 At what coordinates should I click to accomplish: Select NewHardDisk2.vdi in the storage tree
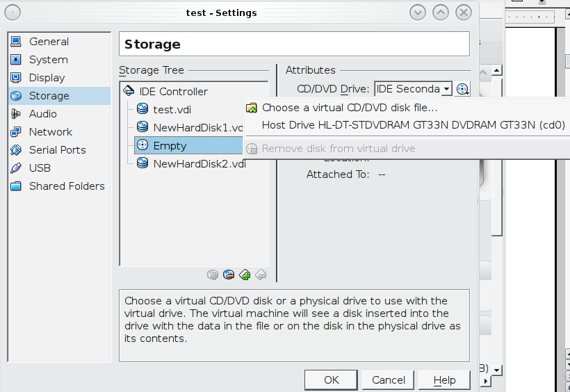(x=199, y=164)
